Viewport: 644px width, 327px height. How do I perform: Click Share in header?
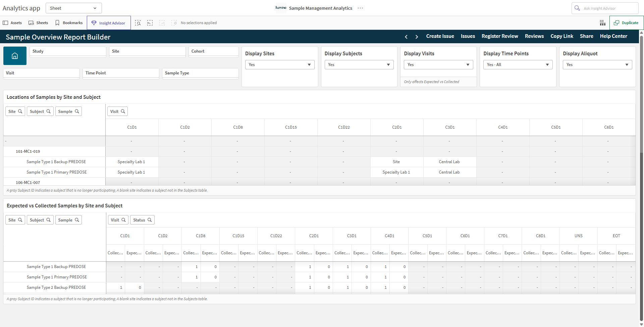pyautogui.click(x=587, y=36)
